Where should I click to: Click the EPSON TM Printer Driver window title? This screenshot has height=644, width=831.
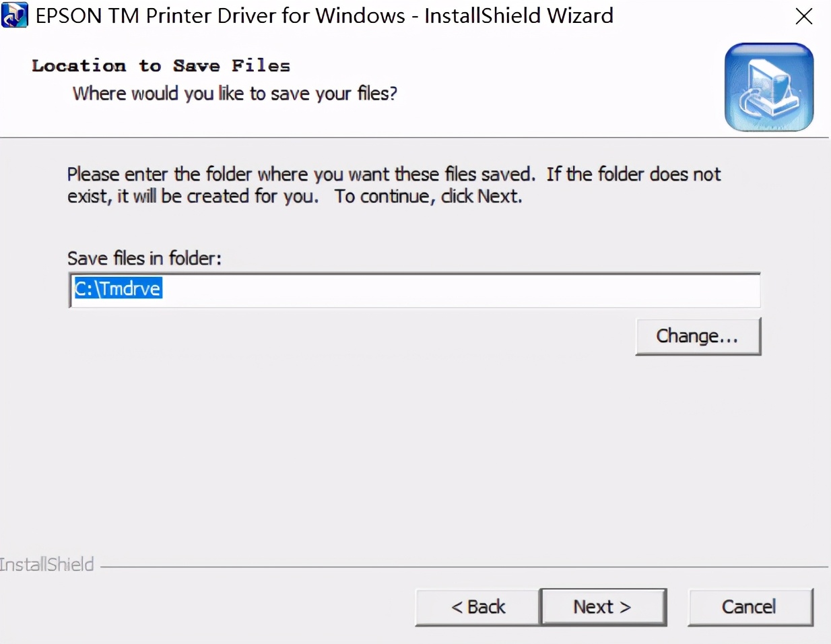[x=324, y=15]
